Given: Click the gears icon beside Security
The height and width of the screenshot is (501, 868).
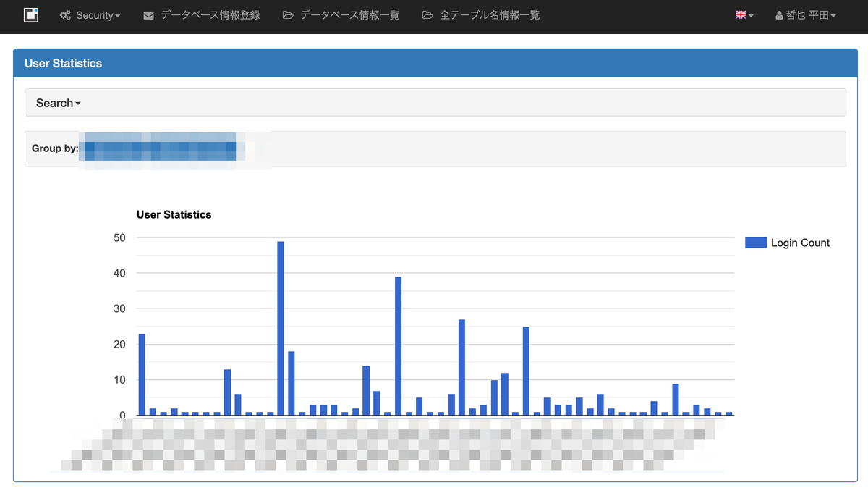Looking at the screenshot, I should click(x=65, y=15).
